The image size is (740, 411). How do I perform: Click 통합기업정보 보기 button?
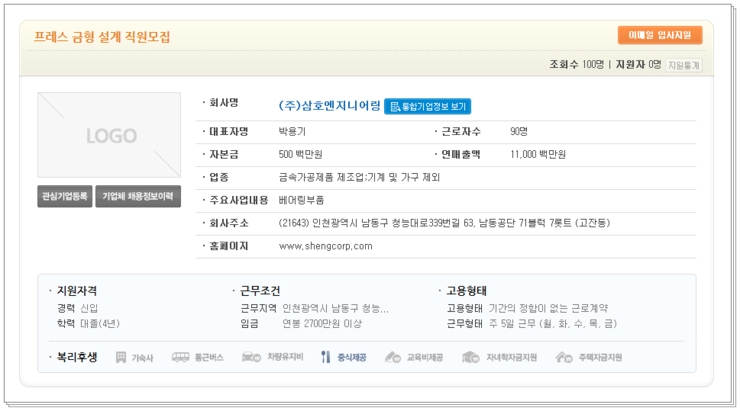(x=428, y=106)
